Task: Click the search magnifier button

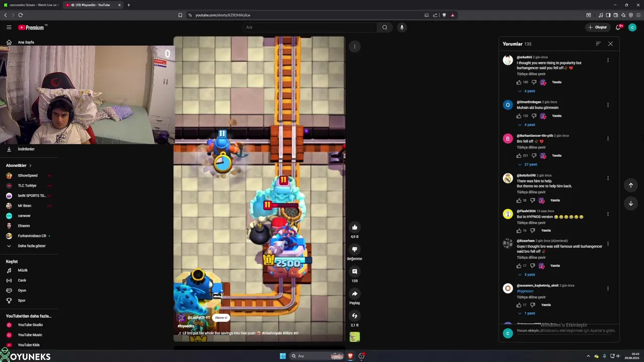Action: point(385,27)
